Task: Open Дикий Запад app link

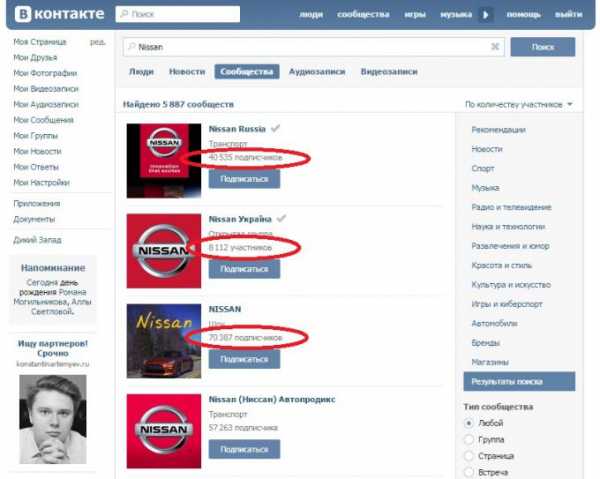Action: [x=37, y=240]
